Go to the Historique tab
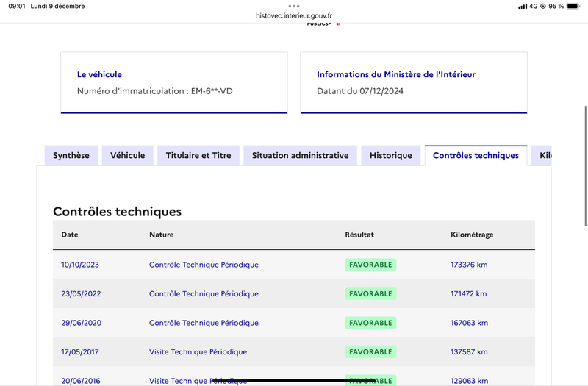 391,155
